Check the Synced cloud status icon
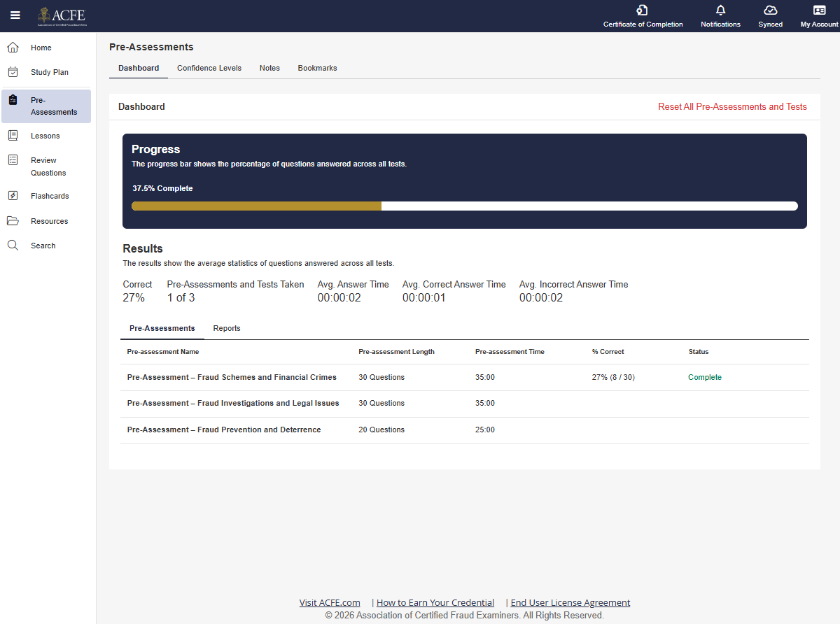This screenshot has width=840, height=624. 770,10
